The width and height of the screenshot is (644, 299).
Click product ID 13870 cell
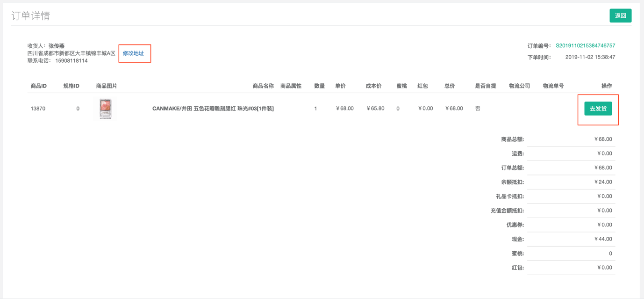38,109
